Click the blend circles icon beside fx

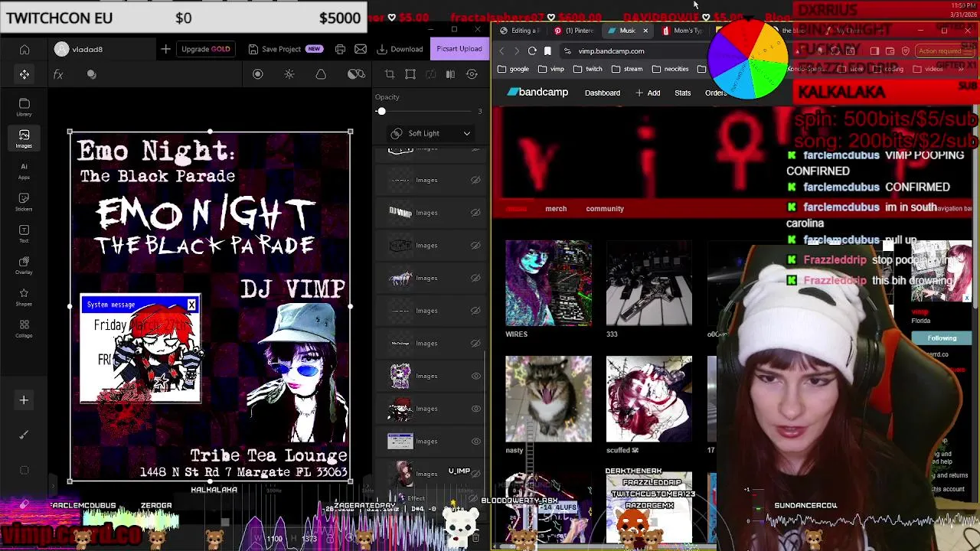point(92,74)
